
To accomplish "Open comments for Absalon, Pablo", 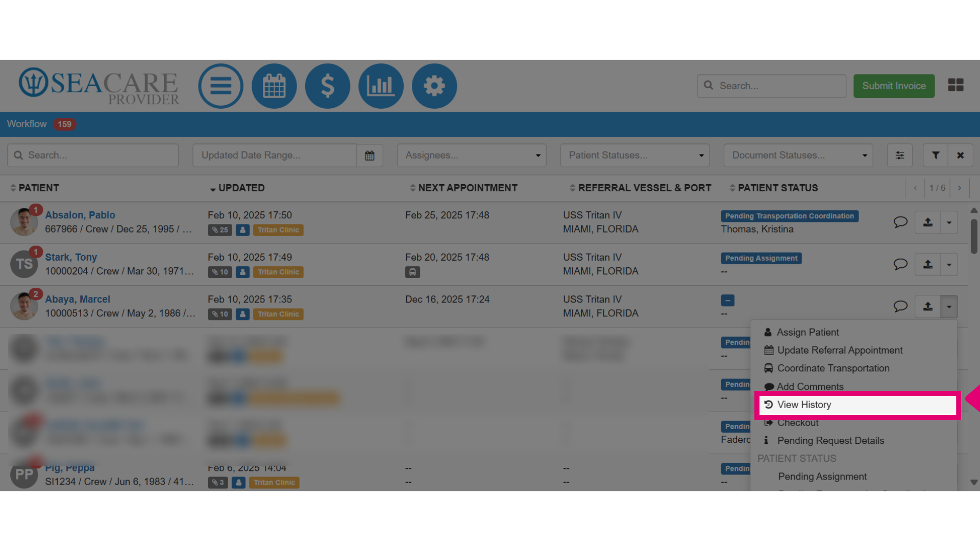I will coord(900,222).
